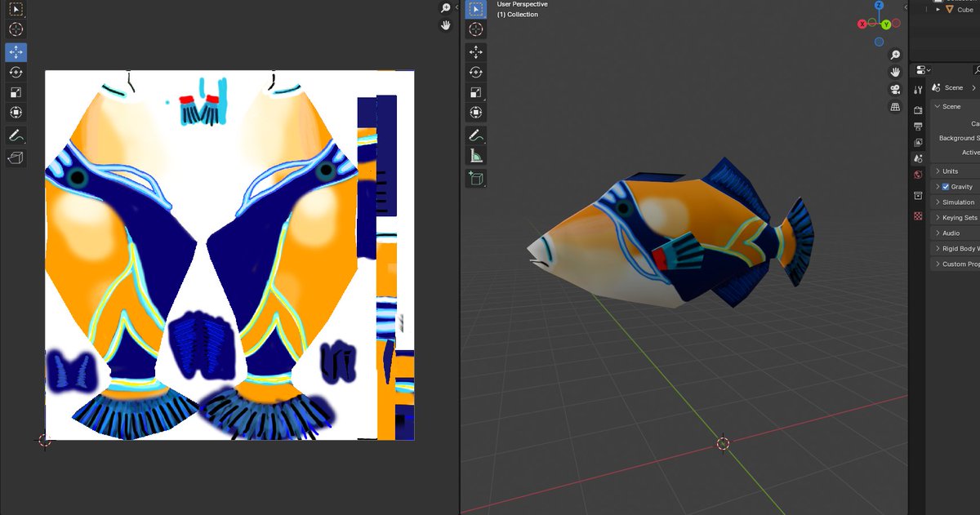This screenshot has height=515, width=980.
Task: Click the pan hand gizmo of fish viewport
Action: click(895, 72)
